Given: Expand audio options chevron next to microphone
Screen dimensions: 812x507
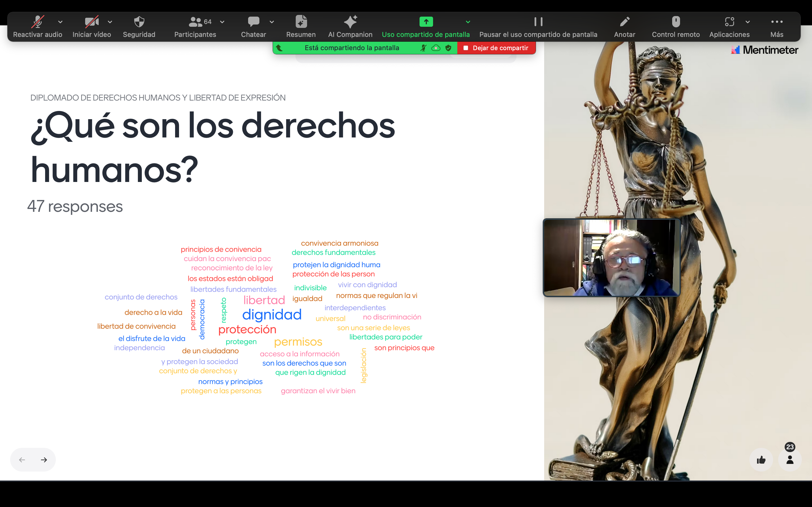Looking at the screenshot, I should [60, 22].
